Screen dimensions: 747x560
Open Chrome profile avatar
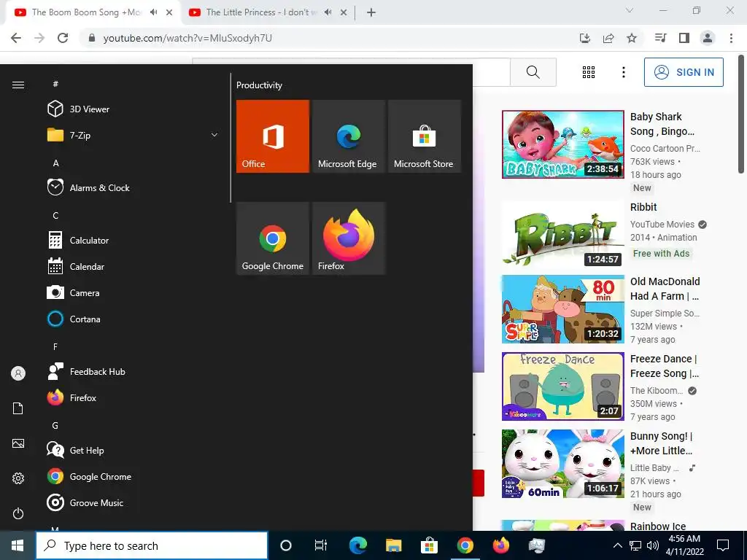(708, 38)
